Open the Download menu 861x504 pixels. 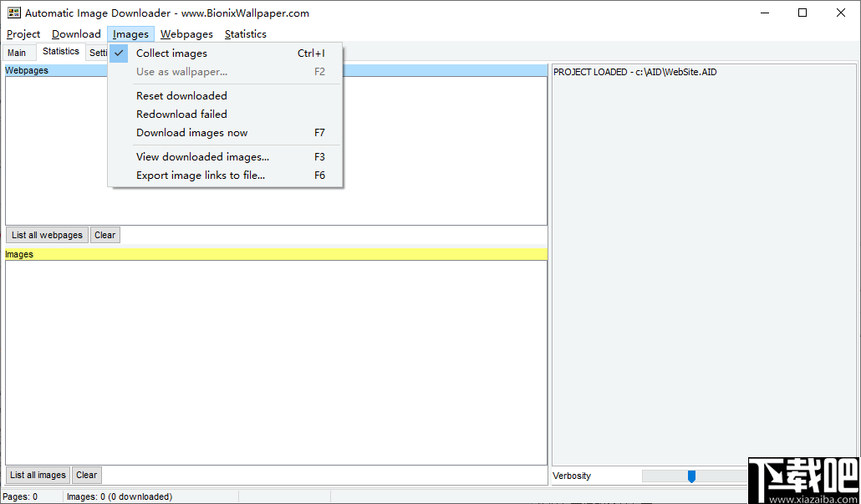76,34
